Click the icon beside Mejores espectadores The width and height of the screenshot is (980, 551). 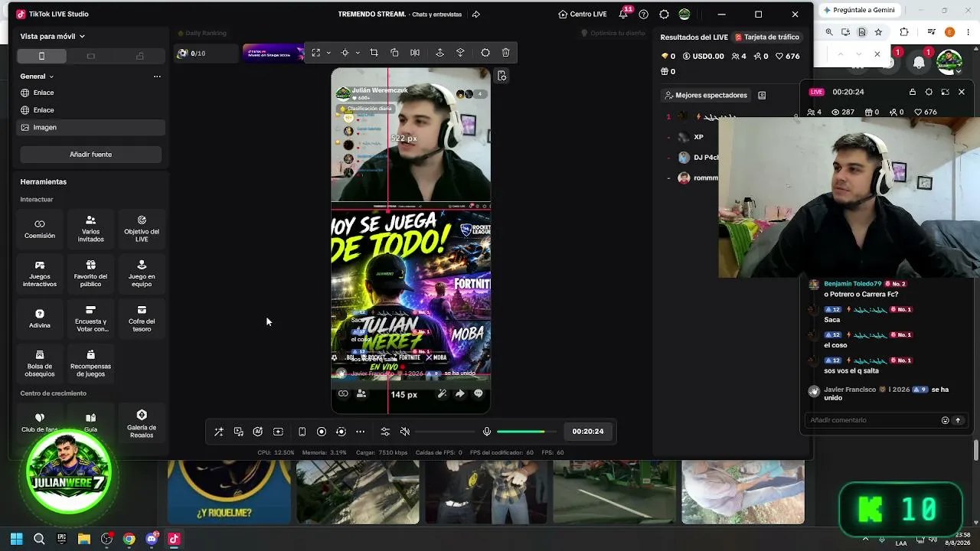pyautogui.click(x=762, y=96)
